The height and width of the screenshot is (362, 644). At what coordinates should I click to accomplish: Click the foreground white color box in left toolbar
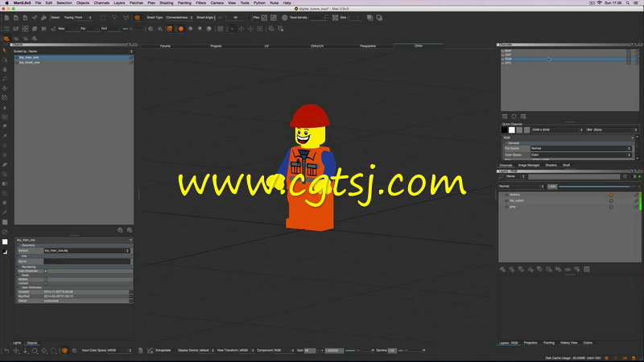coord(5,242)
